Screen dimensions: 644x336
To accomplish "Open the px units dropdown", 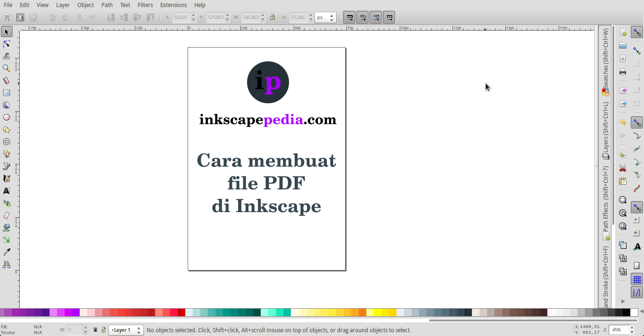I will [x=325, y=17].
